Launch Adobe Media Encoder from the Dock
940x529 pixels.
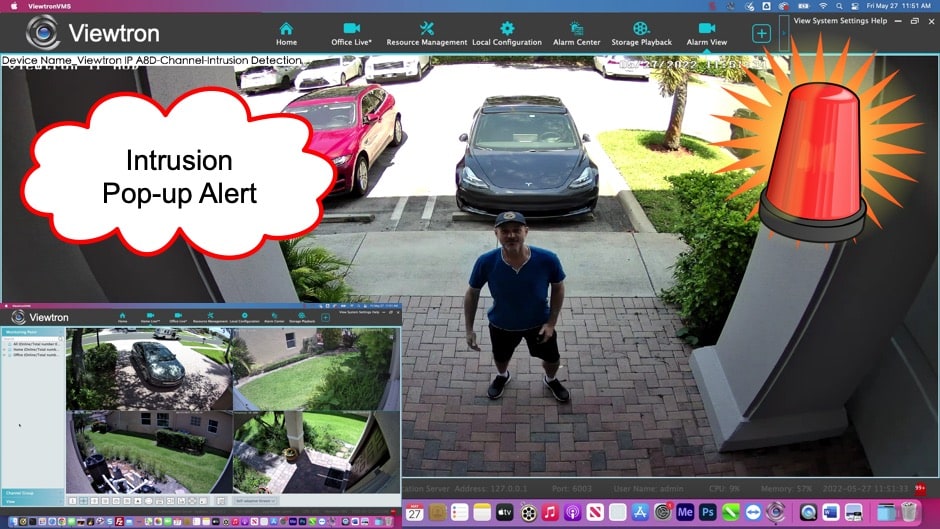click(685, 512)
